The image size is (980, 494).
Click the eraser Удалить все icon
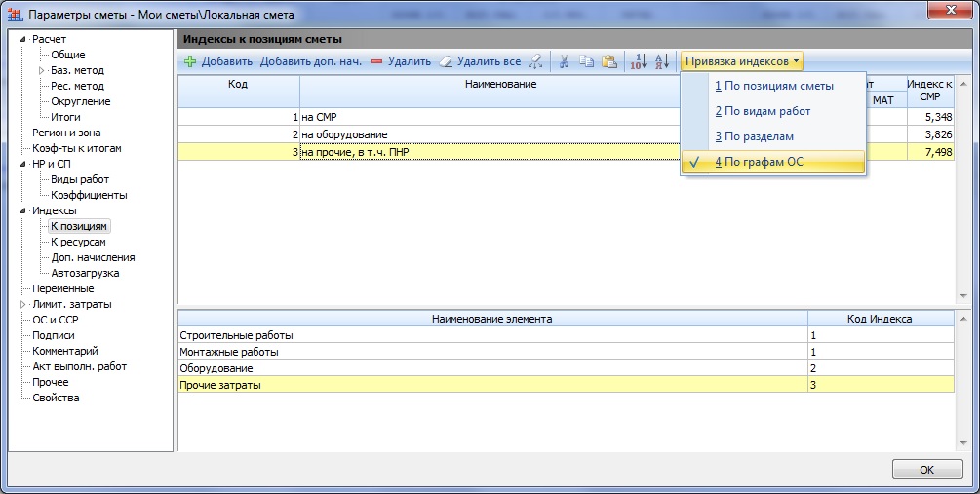click(446, 61)
